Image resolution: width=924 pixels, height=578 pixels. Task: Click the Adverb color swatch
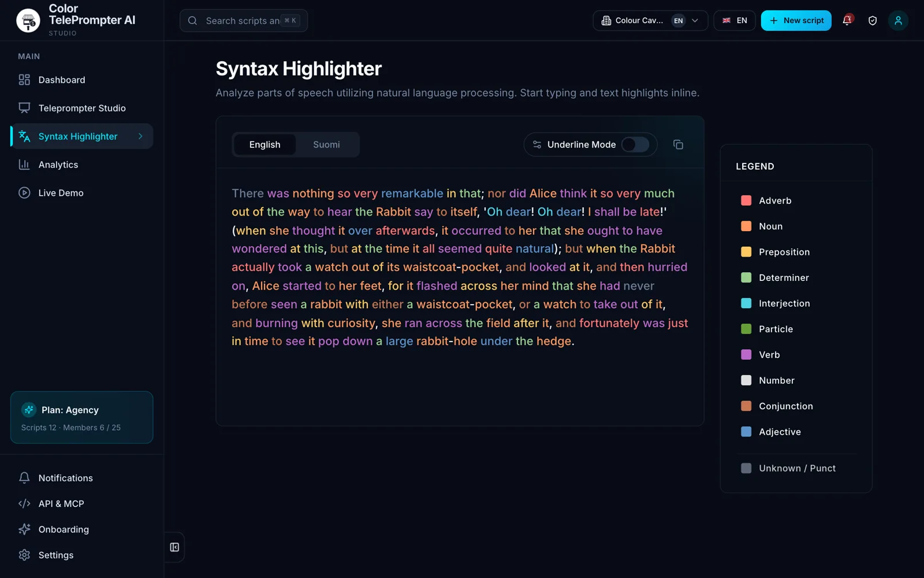point(746,201)
